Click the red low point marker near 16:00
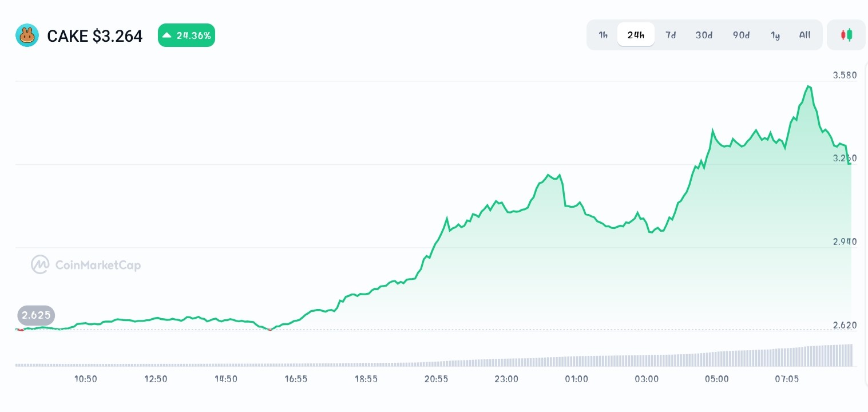Viewport: 868px width, 412px height. [270, 330]
